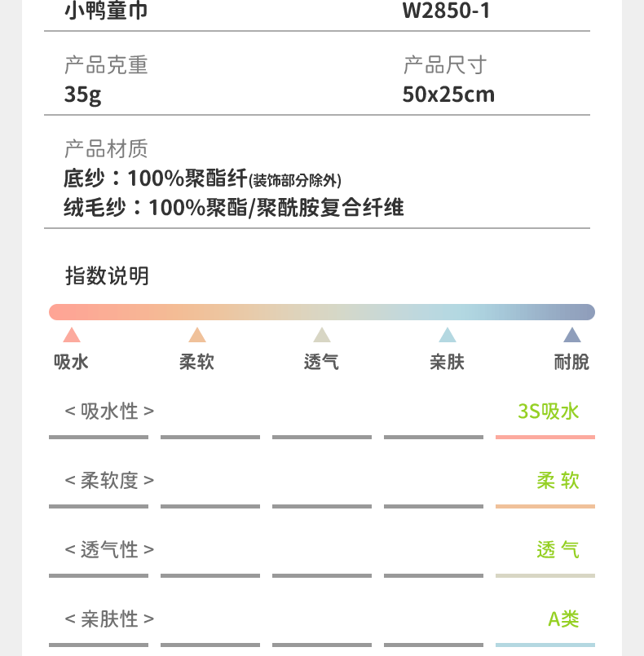
Task: Click the 35g product weight value
Action: pos(83,95)
